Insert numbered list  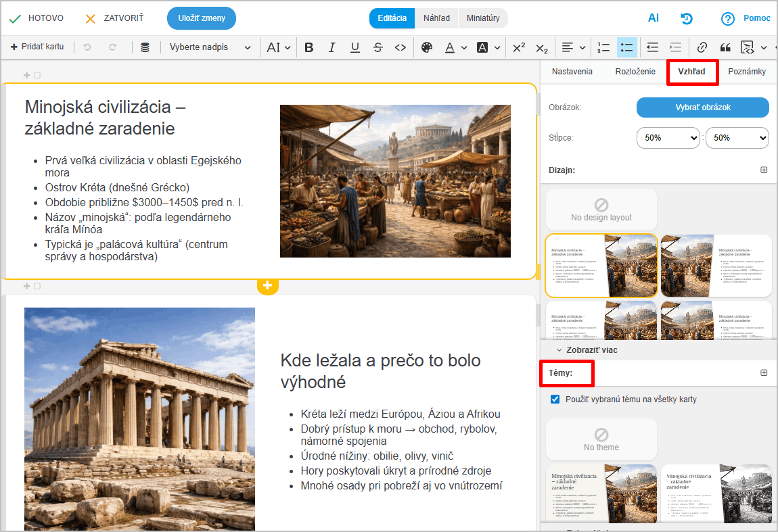[603, 47]
